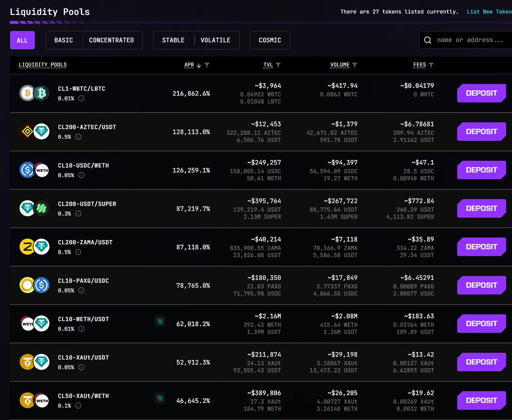Select the CONCENTRATED tab
This screenshot has height=420, width=512.
(x=111, y=40)
